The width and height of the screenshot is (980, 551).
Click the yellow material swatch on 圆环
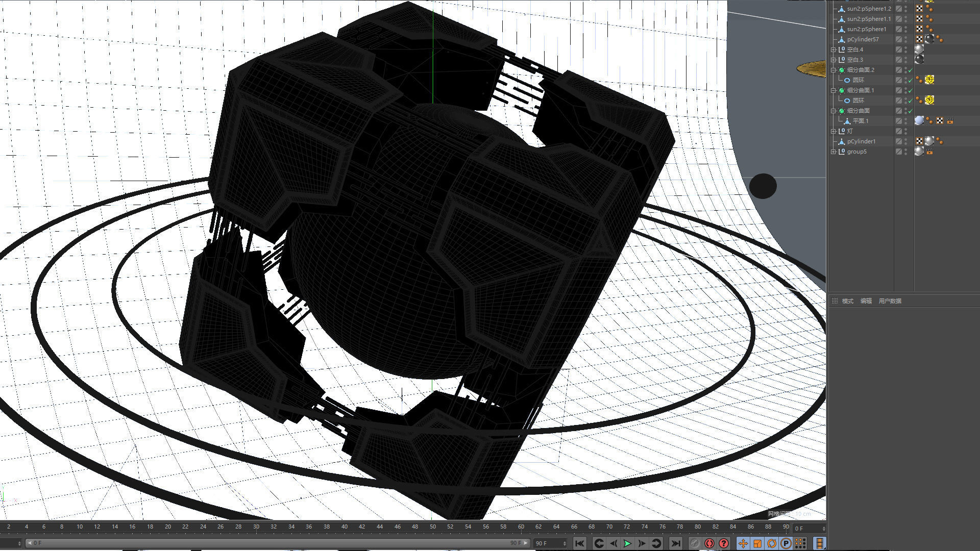click(x=929, y=80)
